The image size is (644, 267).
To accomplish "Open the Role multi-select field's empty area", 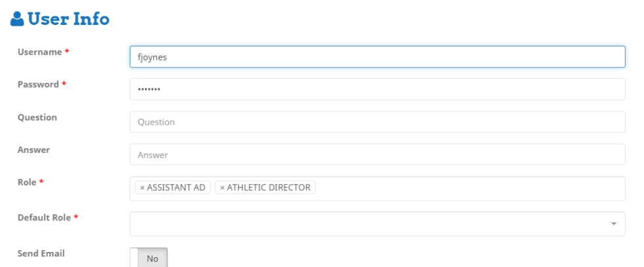I will pos(459,188).
